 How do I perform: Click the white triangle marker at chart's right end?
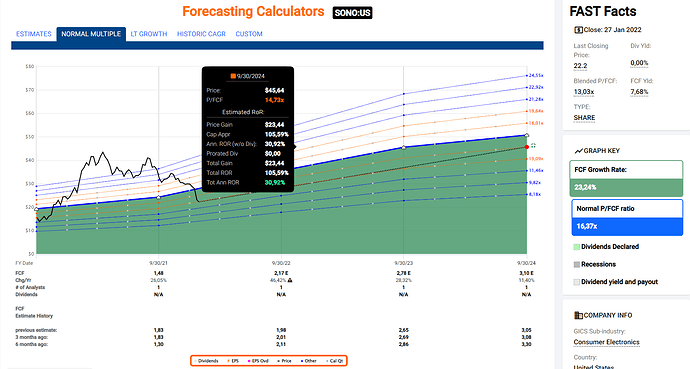click(x=527, y=135)
